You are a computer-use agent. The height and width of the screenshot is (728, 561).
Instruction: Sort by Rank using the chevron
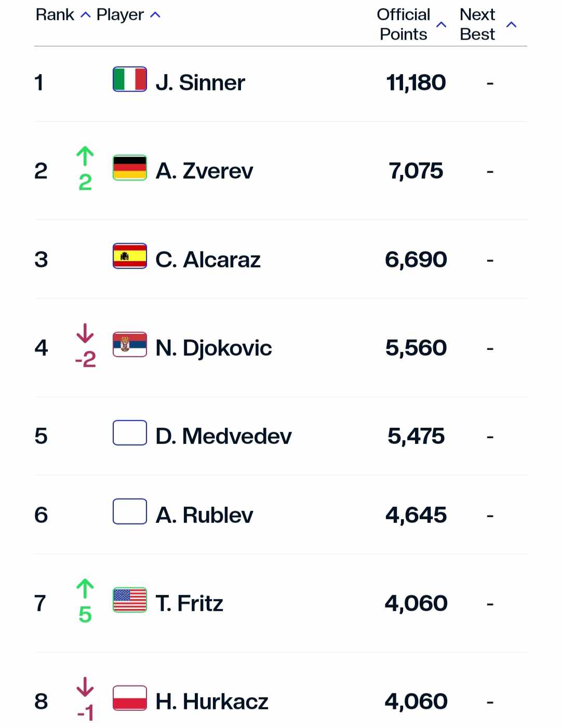86,15
